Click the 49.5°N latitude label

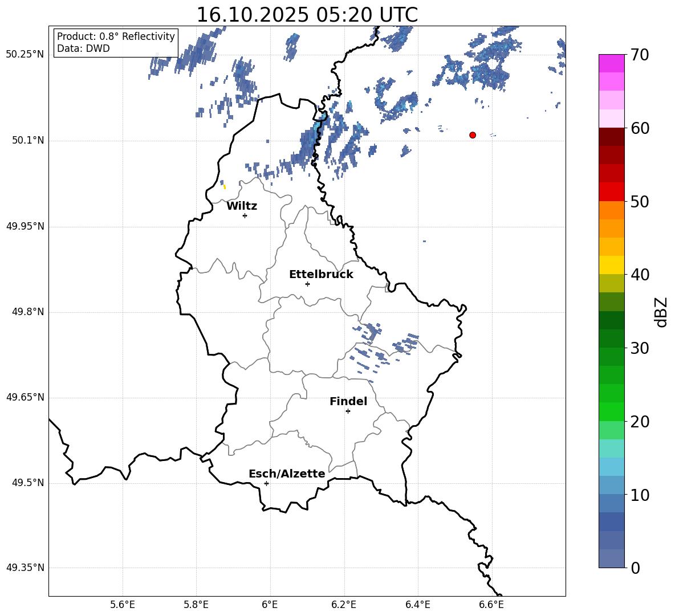(29, 483)
